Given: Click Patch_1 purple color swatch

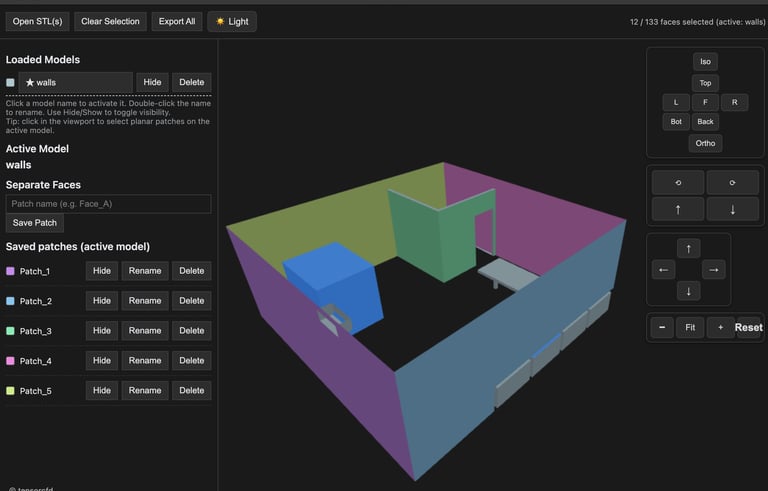Looking at the screenshot, I should (x=10, y=271).
